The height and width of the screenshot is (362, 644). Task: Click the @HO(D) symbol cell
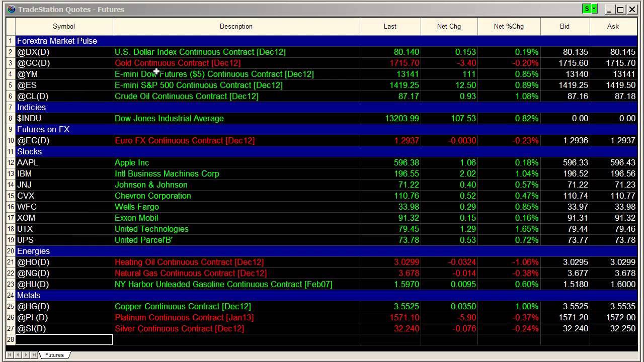[x=64, y=262]
